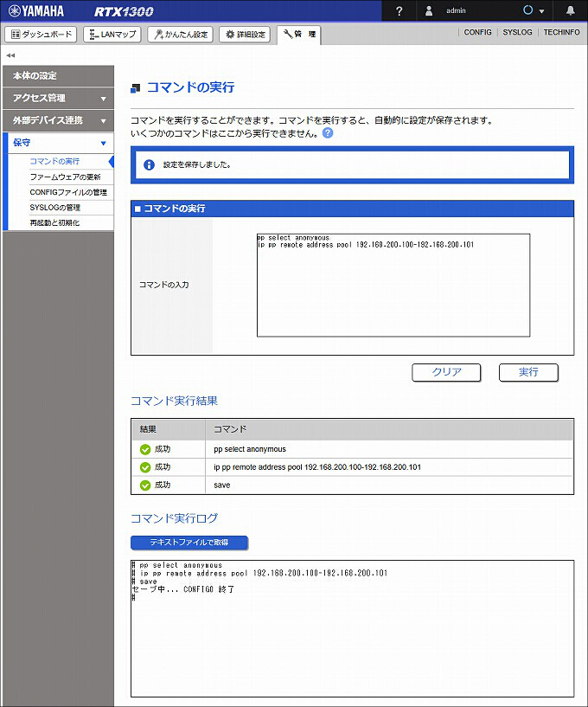
Task: Open the TECHINFO link
Action: pos(561,32)
